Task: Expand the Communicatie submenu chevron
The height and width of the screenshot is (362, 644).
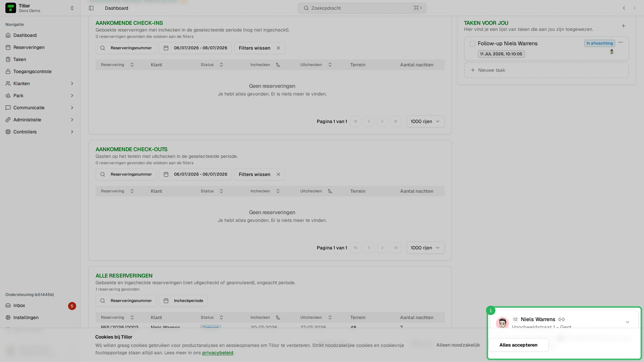Action: click(72, 108)
